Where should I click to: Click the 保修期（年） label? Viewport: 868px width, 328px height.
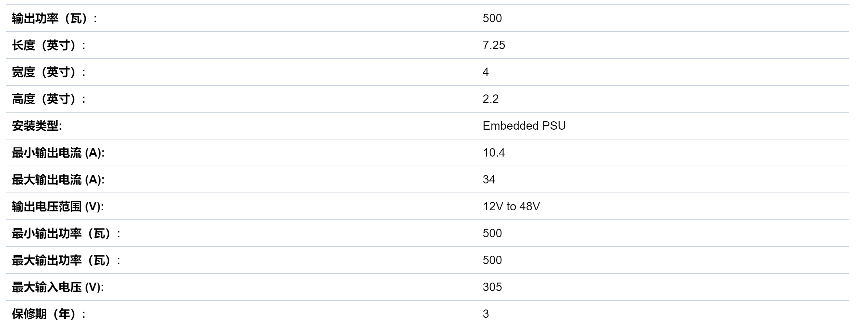tap(49, 314)
